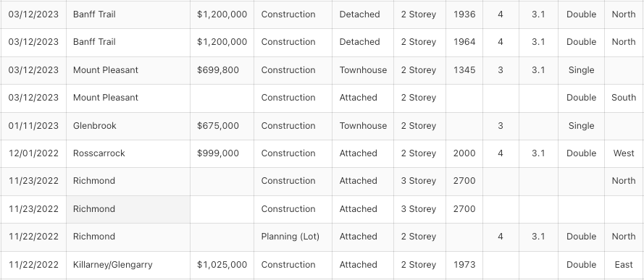Select the $1,025,000 price cell

point(222,265)
